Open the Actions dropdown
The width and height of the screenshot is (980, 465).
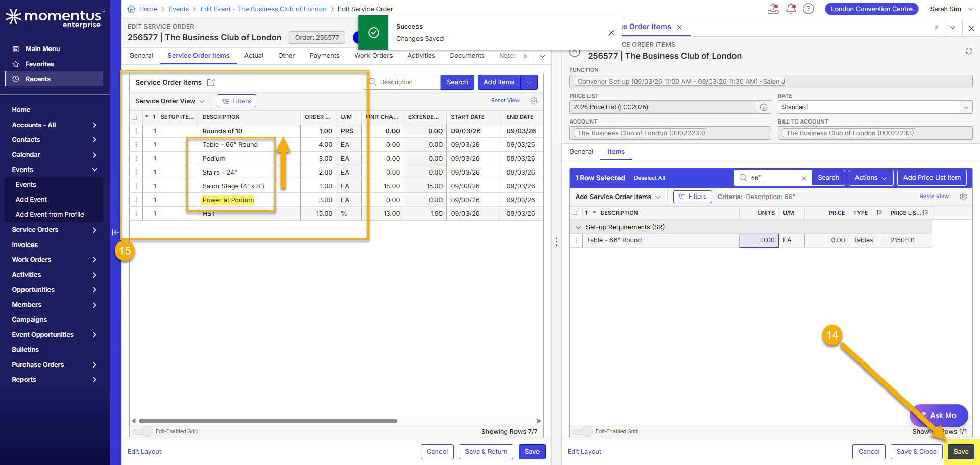tap(871, 178)
